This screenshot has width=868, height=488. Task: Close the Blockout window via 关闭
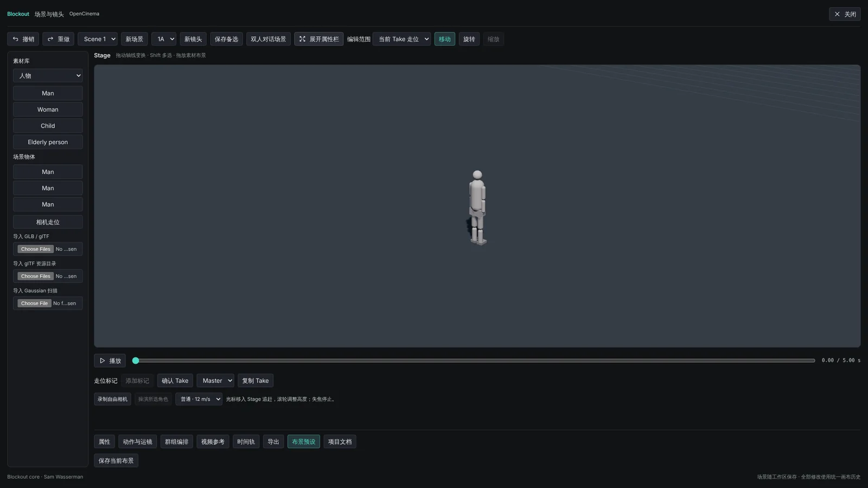[845, 14]
